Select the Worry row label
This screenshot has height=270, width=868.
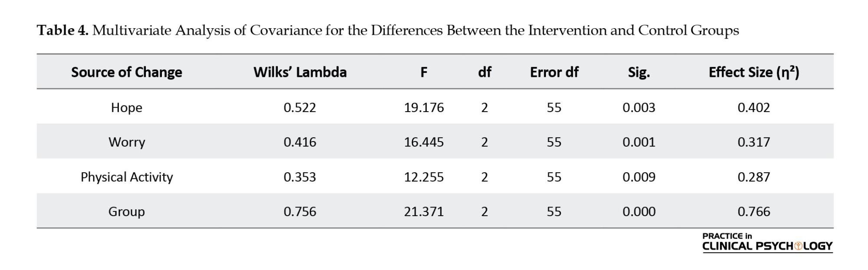[126, 142]
